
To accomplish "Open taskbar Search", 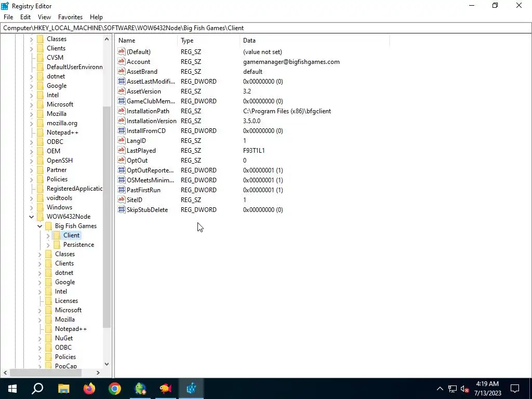I will [37, 388].
